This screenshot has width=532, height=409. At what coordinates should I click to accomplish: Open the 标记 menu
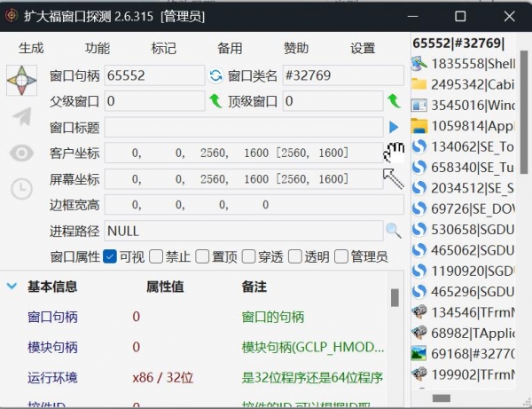(x=164, y=48)
